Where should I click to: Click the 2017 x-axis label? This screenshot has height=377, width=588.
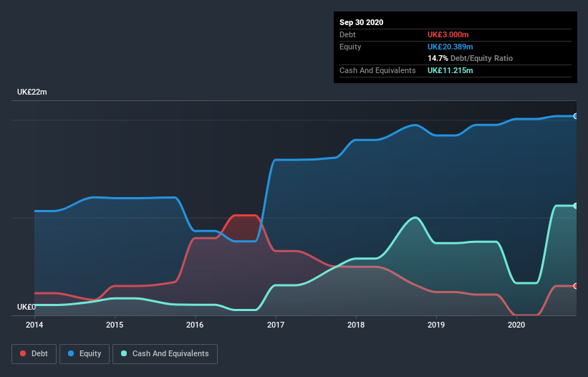click(276, 325)
